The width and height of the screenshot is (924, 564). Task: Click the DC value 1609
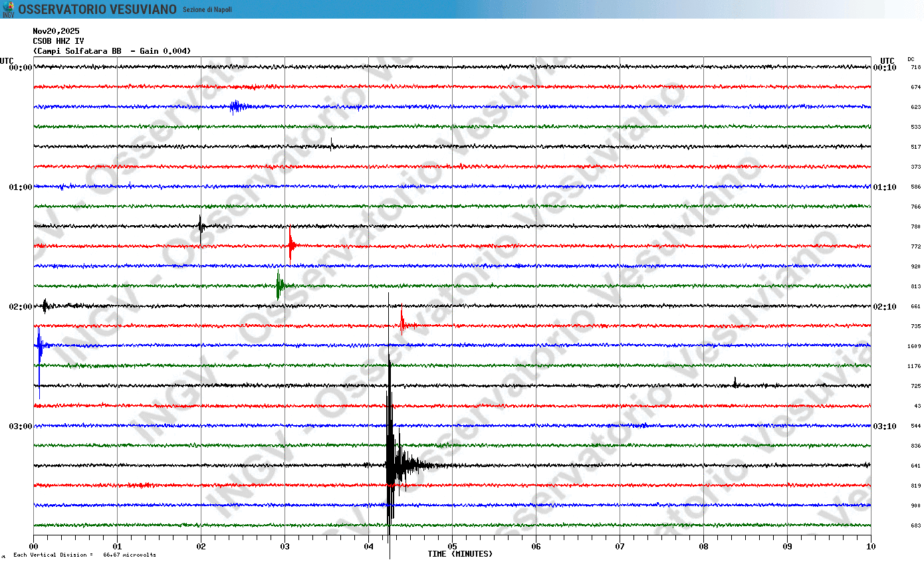click(x=914, y=346)
